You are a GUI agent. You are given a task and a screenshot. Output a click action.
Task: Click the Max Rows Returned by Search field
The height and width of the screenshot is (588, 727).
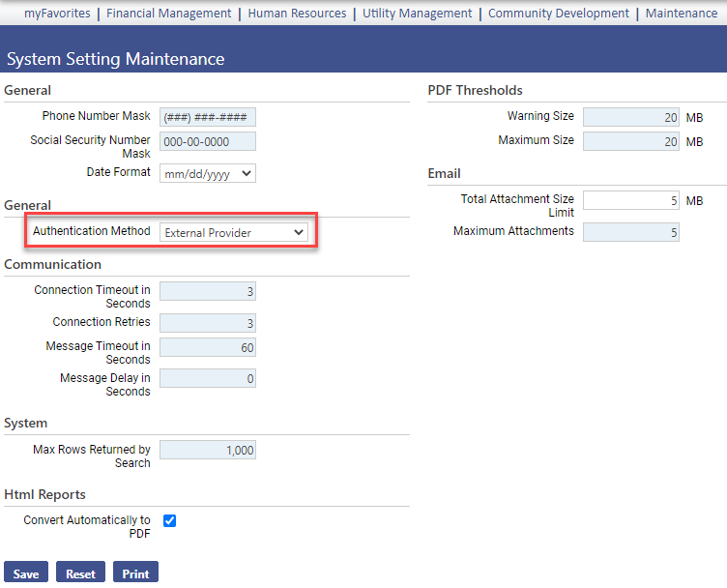tap(207, 451)
